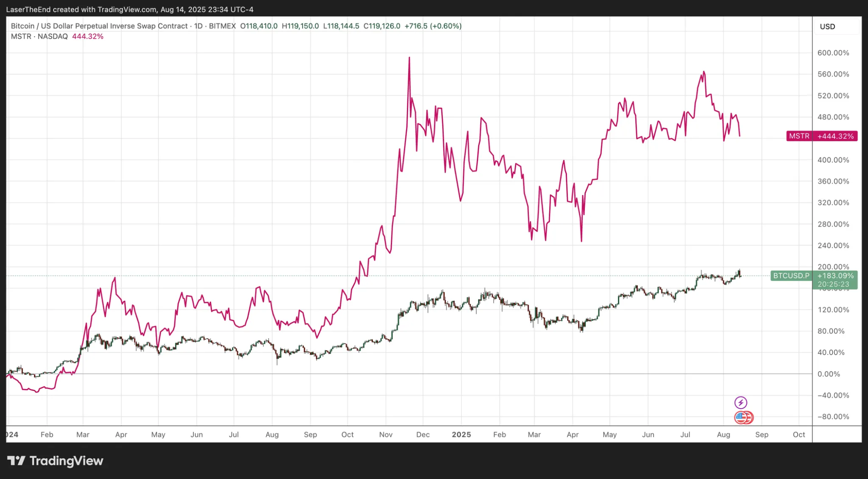Click the C119,126.0 close price value

pyautogui.click(x=382, y=26)
